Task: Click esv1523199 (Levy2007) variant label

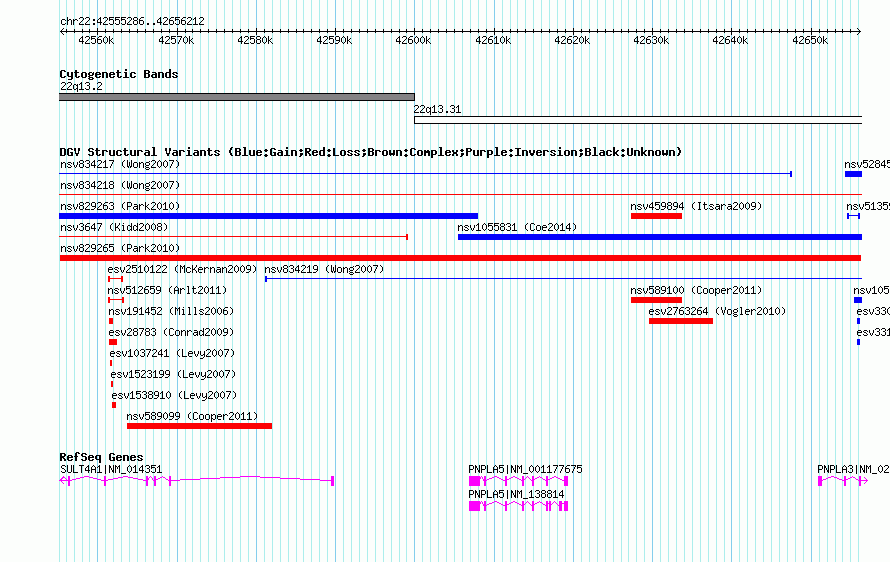Action: pyautogui.click(x=173, y=374)
